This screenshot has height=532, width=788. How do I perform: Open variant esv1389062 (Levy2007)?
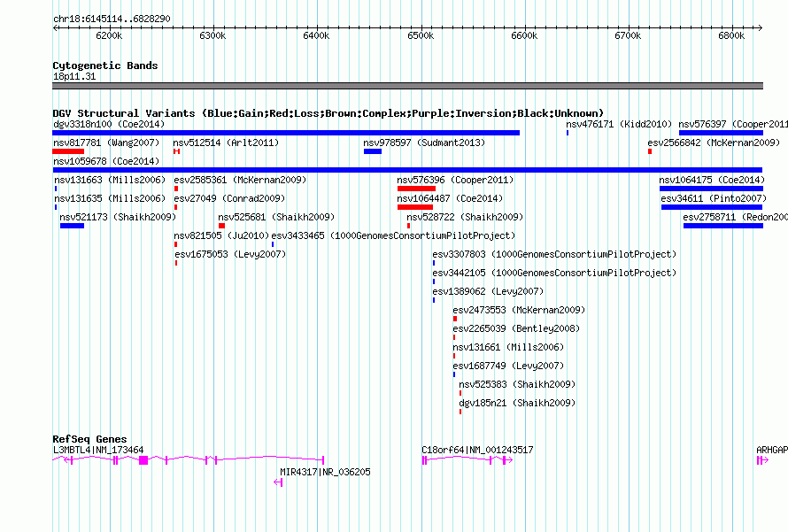coord(488,291)
